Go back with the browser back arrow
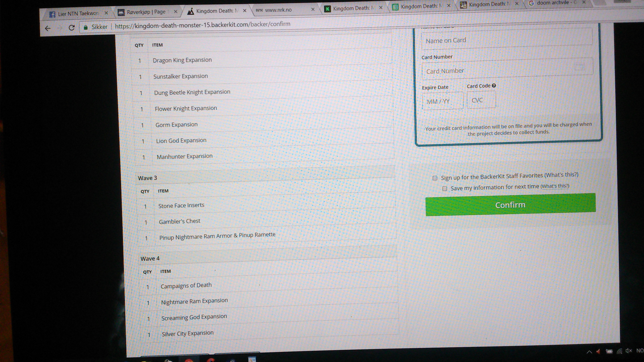This screenshot has width=644, height=362. [47, 29]
